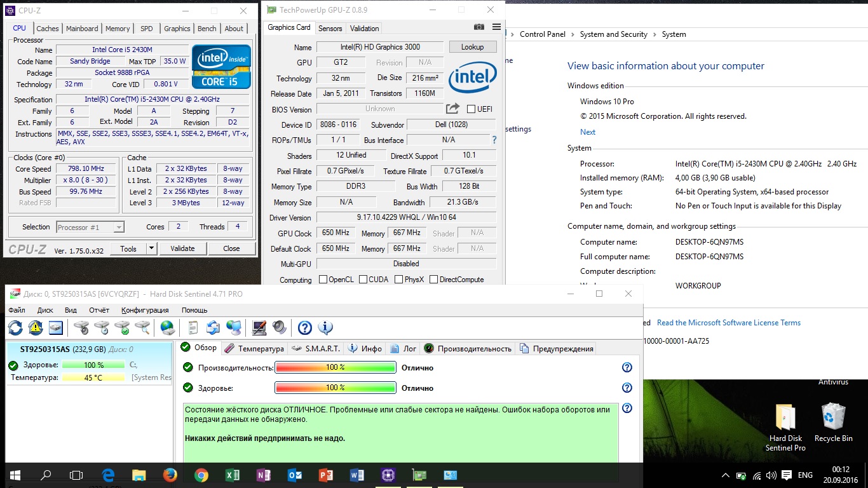Click the BIOS export share icon
The width and height of the screenshot is (868, 488).
pyautogui.click(x=452, y=109)
